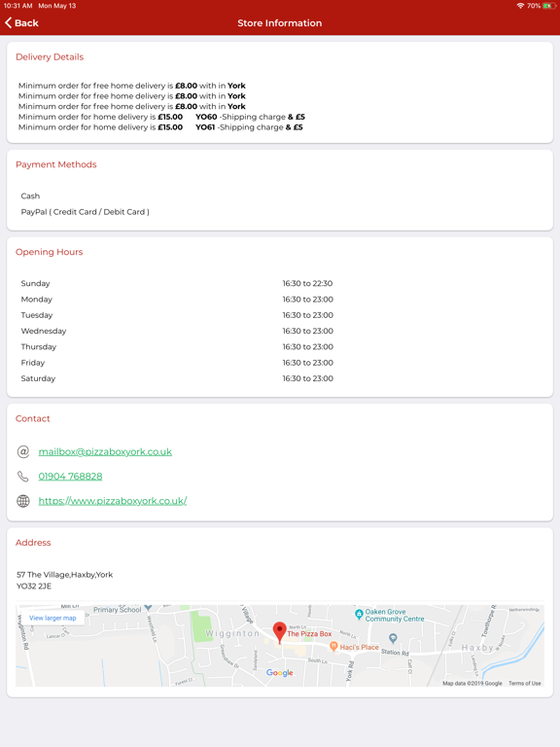Open the map's Terms of Use link
The width and height of the screenshot is (560, 747).
pyautogui.click(x=525, y=683)
